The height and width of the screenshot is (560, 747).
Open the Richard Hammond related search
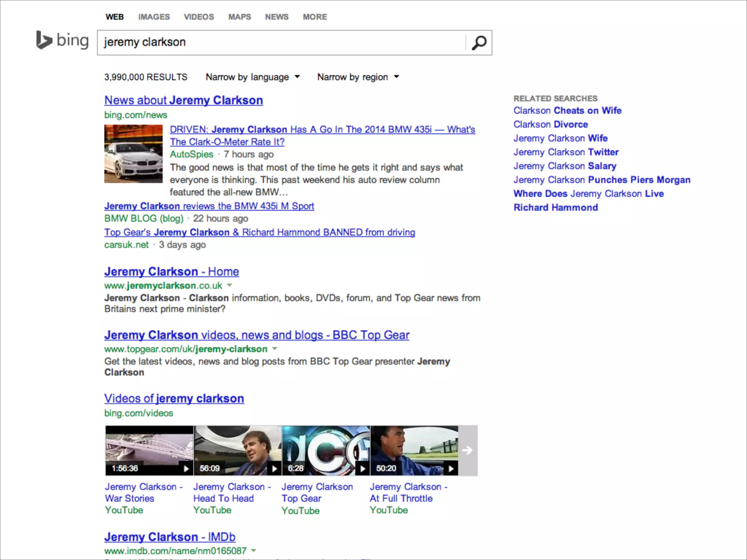556,207
